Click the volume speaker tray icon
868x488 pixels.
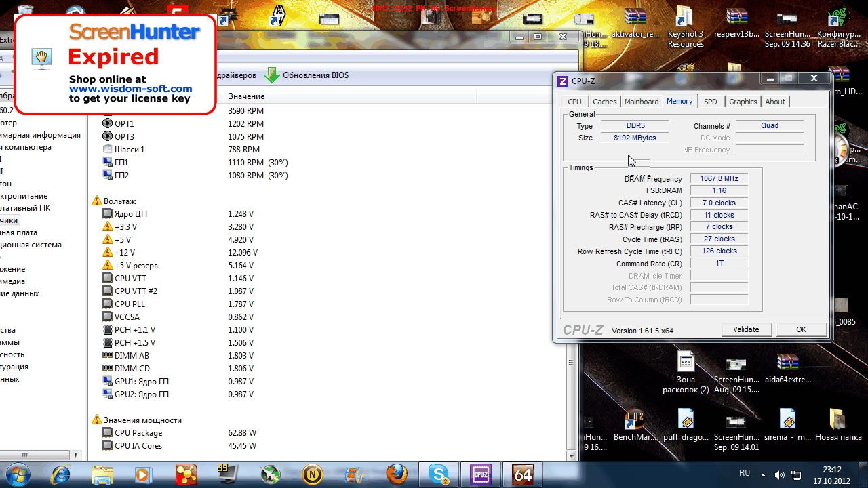tap(779, 474)
